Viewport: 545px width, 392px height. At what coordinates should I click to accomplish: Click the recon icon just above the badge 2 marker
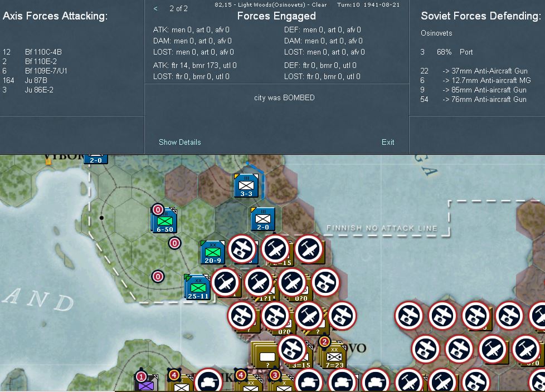pyautogui.click(x=342, y=316)
